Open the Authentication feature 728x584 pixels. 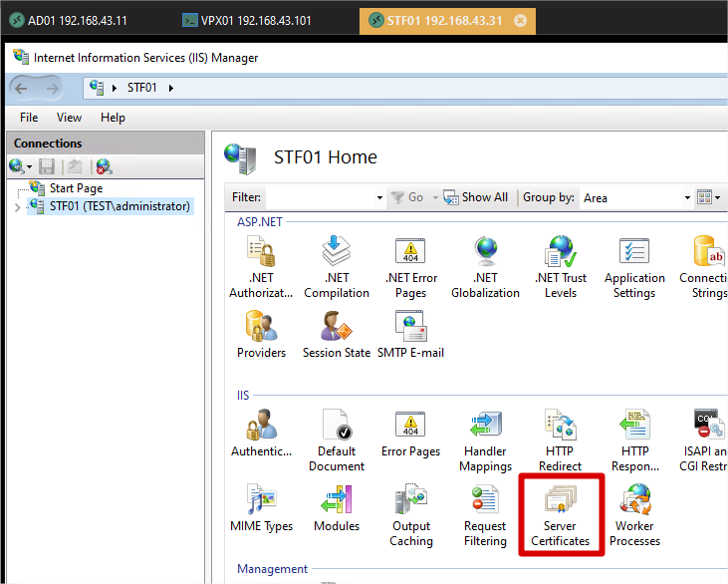261,434
